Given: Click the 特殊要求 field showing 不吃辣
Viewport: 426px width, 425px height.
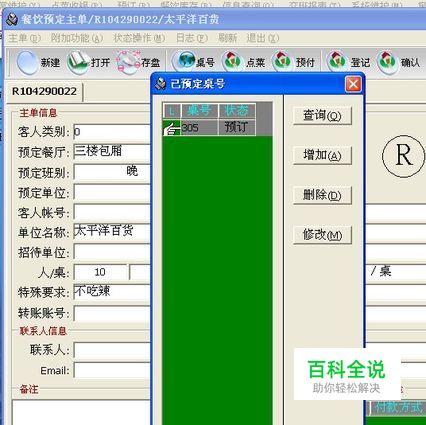Looking at the screenshot, I should pos(112,292).
